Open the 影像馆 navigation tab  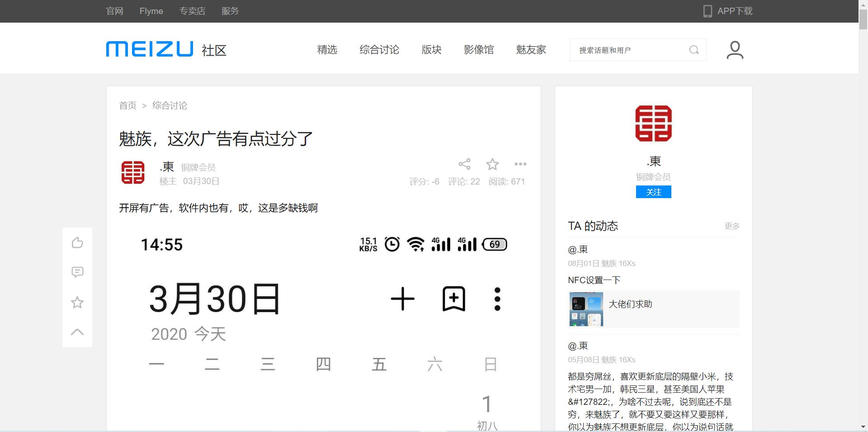pyautogui.click(x=479, y=50)
